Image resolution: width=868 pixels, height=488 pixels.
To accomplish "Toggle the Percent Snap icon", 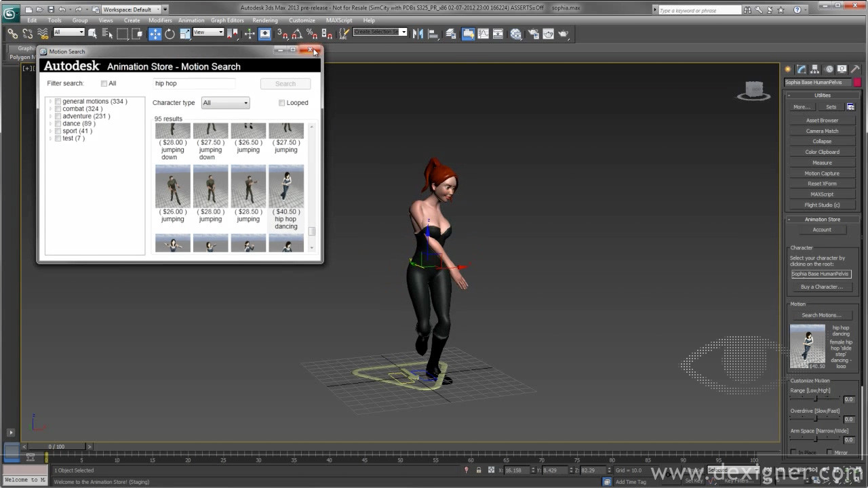I will pyautogui.click(x=311, y=33).
